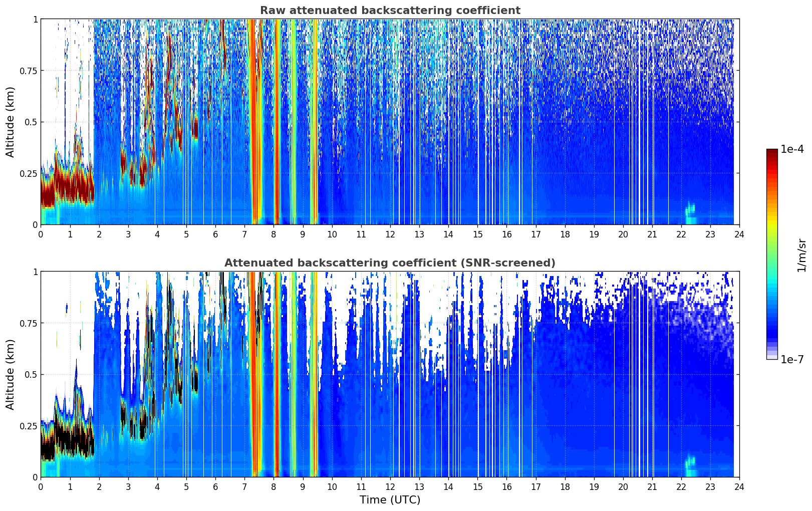The height and width of the screenshot is (511, 812).
Task: Select the '1/m/sr' colorbar unit label
Action: pyautogui.click(x=801, y=254)
